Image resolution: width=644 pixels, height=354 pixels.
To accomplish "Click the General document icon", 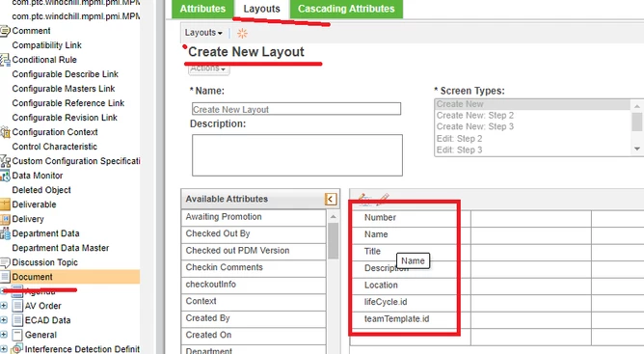I will (17, 335).
